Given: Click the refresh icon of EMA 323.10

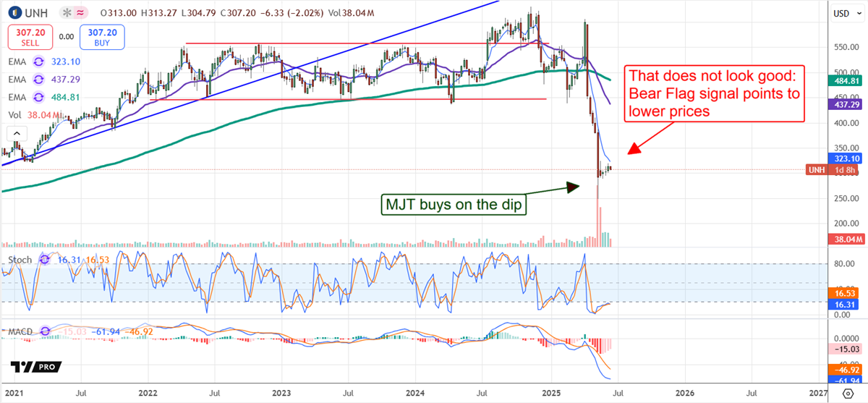Looking at the screenshot, I should point(38,63).
